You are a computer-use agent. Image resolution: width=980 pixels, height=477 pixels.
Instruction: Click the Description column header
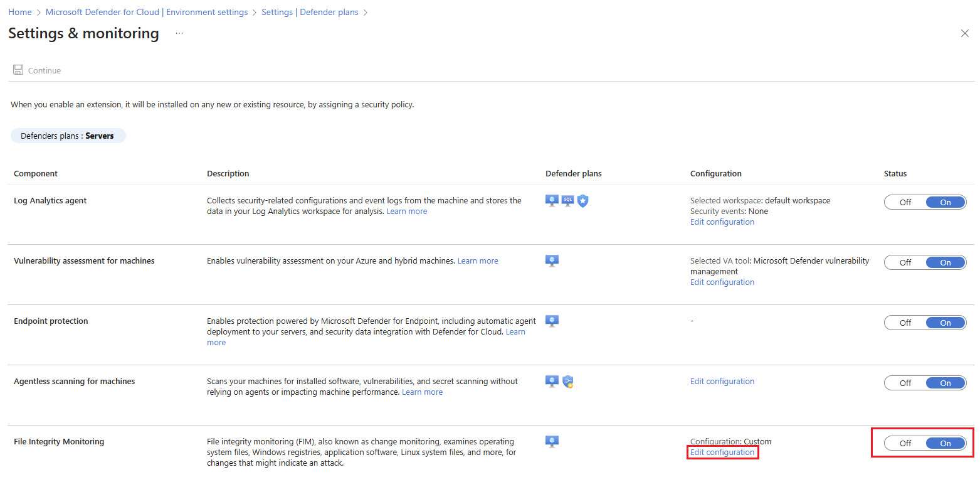[x=228, y=173]
